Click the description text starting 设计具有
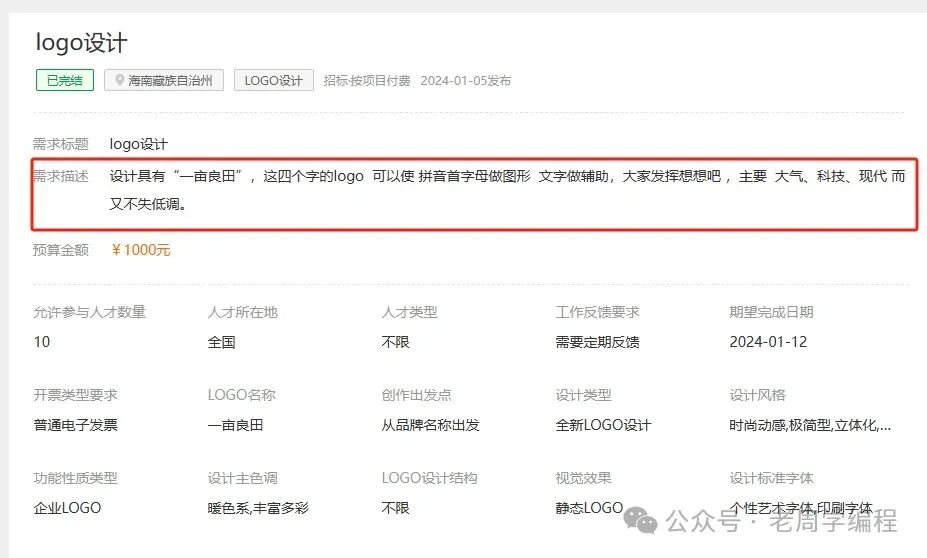This screenshot has width=927, height=558. click(x=507, y=190)
